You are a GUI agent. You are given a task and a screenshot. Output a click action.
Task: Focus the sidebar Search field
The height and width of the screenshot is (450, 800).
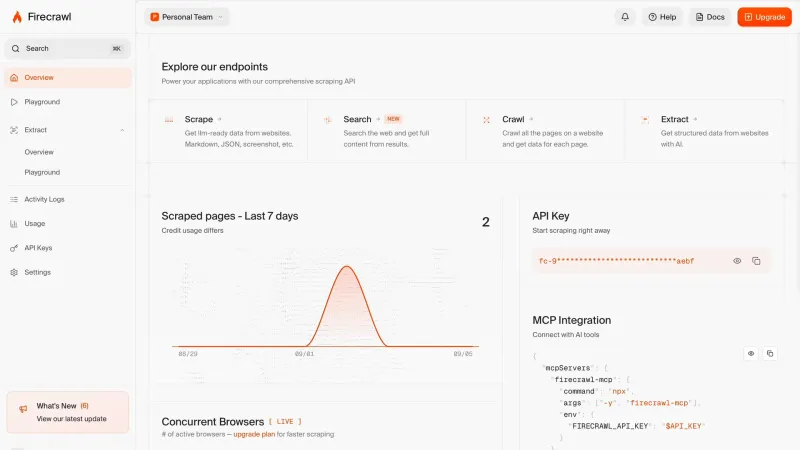[x=67, y=48]
